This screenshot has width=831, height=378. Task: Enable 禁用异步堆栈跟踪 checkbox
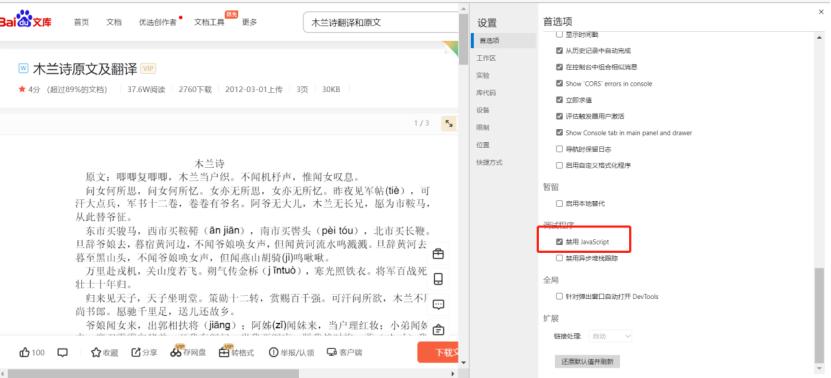[559, 258]
